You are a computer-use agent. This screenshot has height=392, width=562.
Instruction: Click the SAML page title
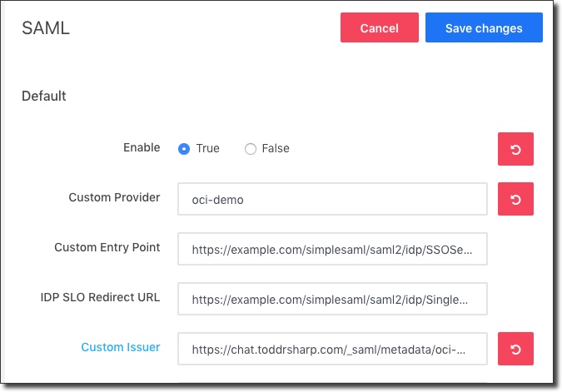click(46, 28)
